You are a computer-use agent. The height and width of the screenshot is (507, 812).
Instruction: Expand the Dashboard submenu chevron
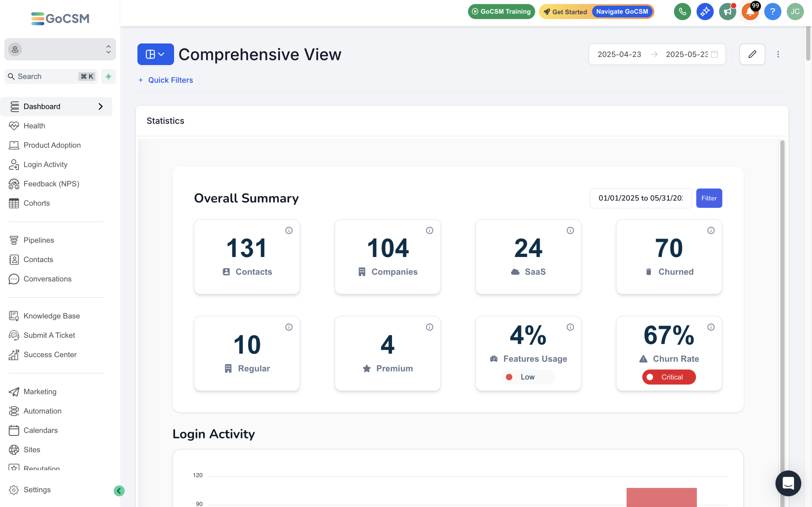[100, 106]
